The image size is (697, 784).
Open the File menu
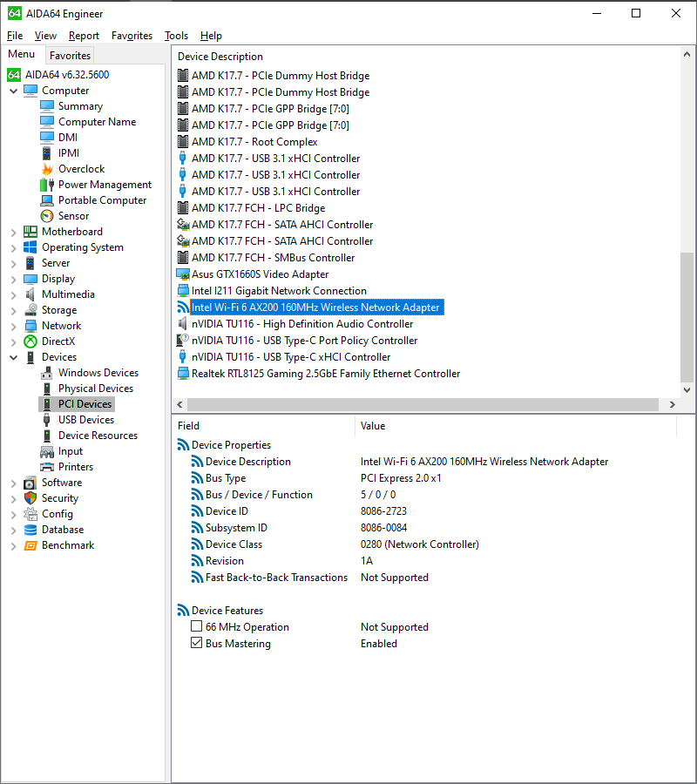click(15, 36)
